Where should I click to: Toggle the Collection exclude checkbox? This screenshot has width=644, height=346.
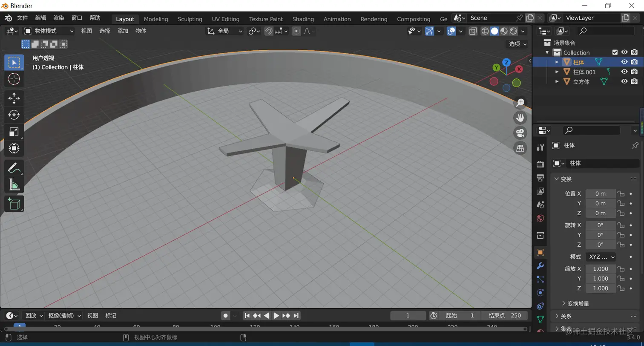pyautogui.click(x=615, y=52)
